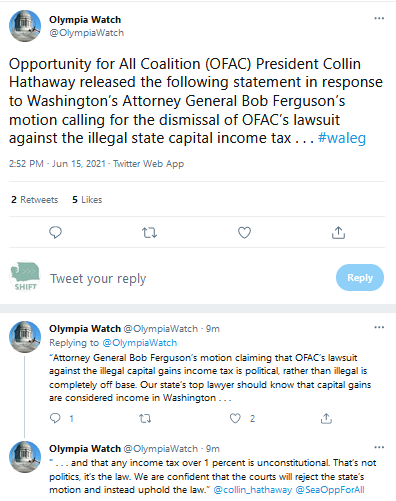The image size is (396, 501).
Task: Like the main tweet with the heart icon
Action: (244, 232)
